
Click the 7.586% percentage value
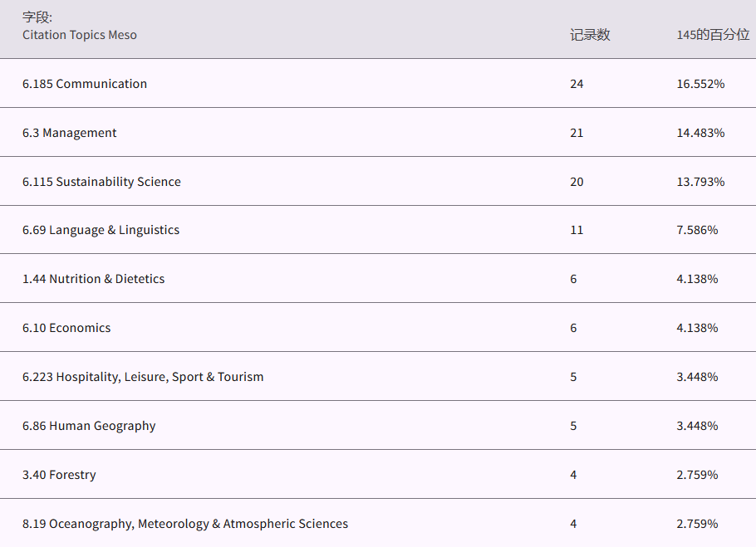tap(697, 230)
